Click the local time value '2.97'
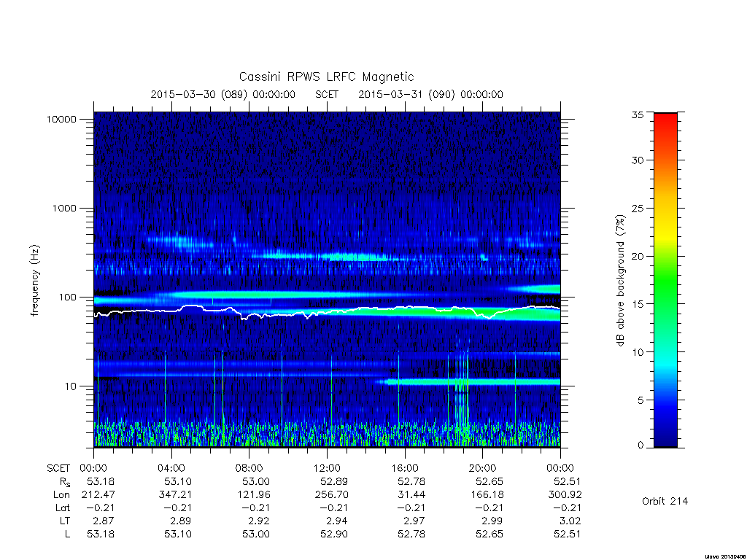Viewport: 747px width, 560px height. point(414,521)
